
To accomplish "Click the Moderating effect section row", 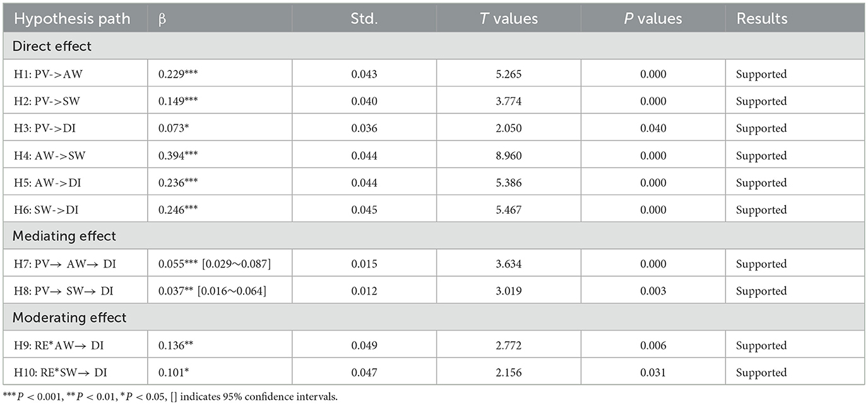I will (x=70, y=318).
